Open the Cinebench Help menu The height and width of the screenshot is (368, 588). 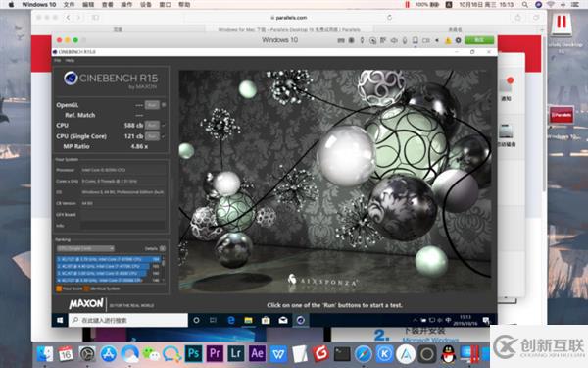tap(70, 61)
